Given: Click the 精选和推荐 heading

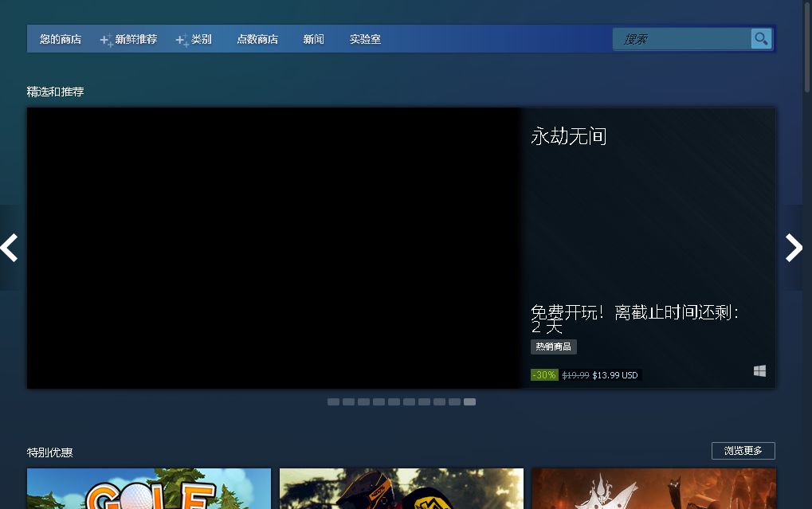Looking at the screenshot, I should tap(56, 92).
